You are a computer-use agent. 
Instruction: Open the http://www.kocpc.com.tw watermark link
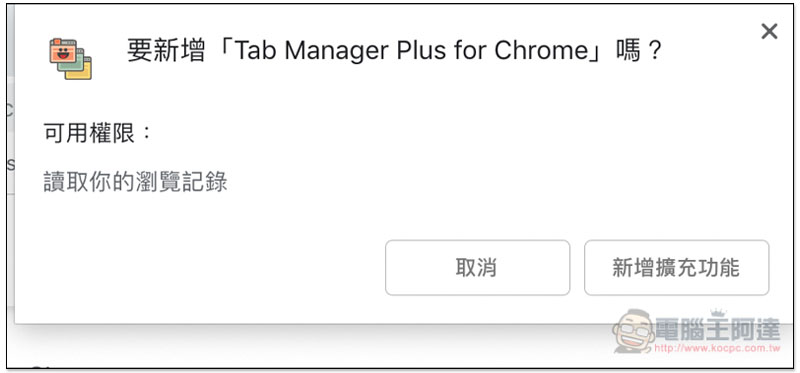click(717, 349)
